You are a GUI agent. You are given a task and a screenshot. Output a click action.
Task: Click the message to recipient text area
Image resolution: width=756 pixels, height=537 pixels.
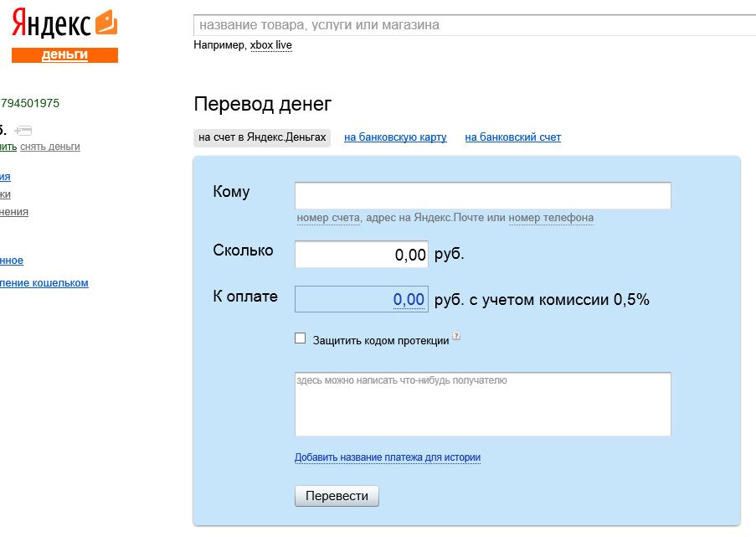click(x=482, y=404)
